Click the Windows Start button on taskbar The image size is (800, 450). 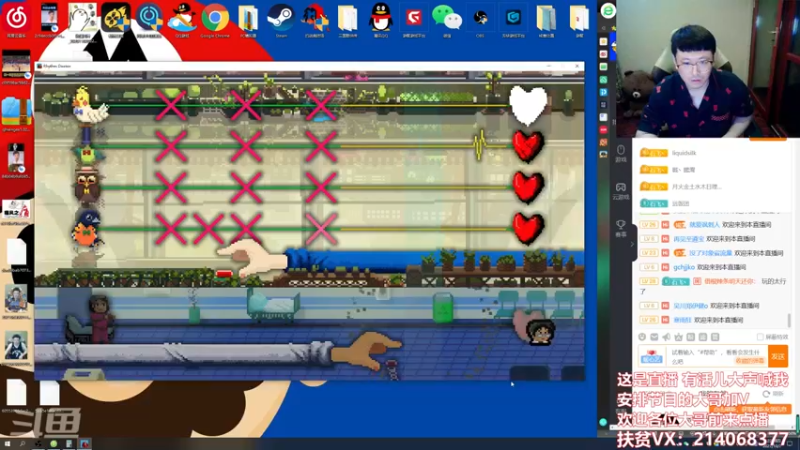(7, 444)
